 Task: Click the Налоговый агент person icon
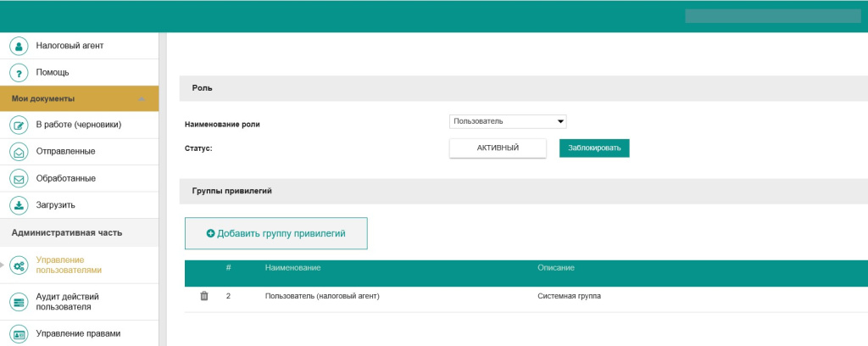(x=19, y=46)
